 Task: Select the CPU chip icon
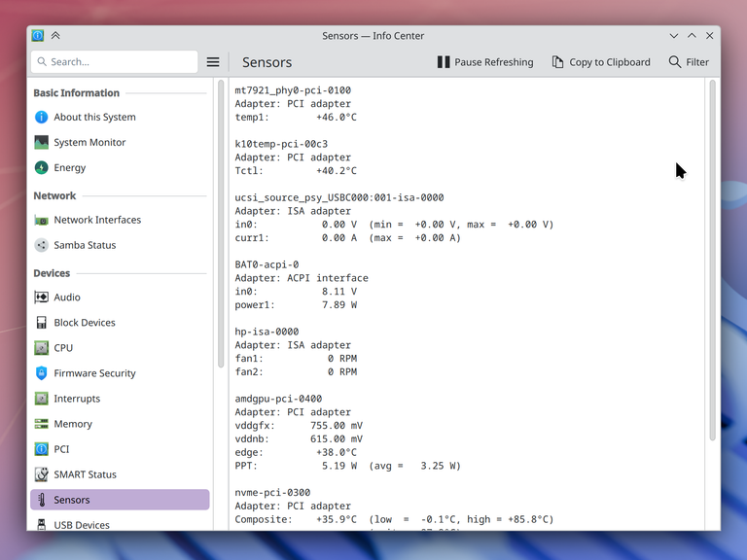(42, 348)
